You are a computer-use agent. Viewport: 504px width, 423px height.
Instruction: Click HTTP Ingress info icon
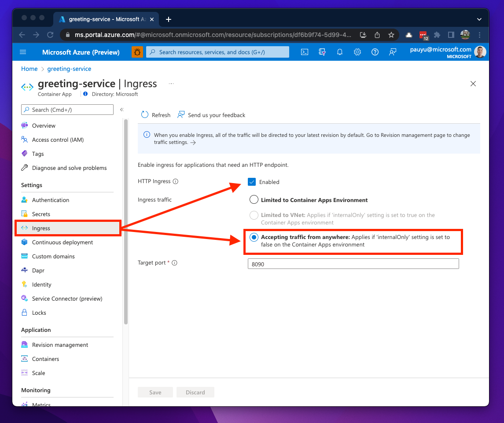[176, 181]
